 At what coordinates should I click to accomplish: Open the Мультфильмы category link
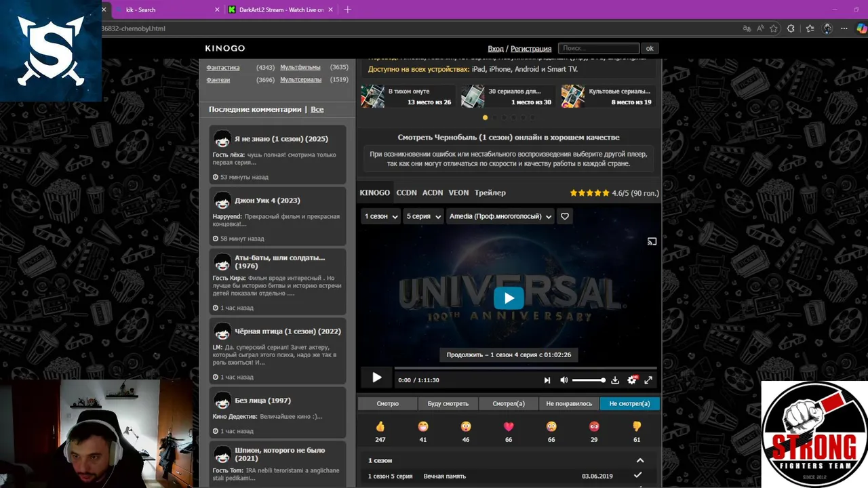coord(300,68)
